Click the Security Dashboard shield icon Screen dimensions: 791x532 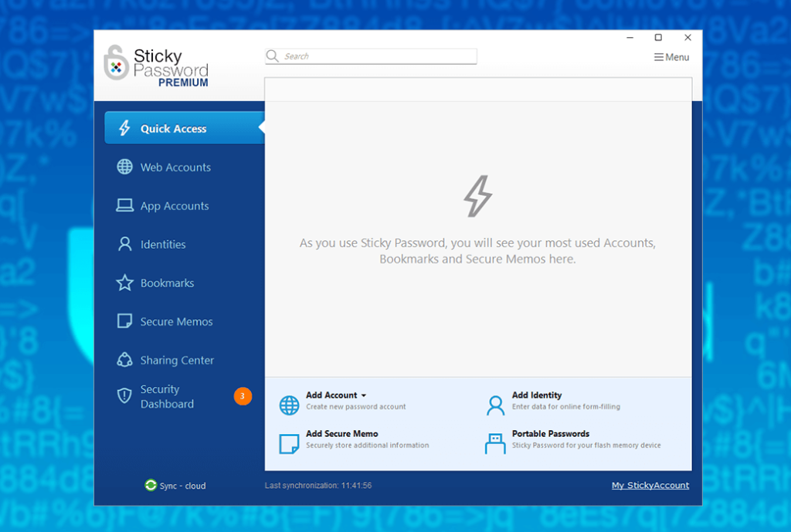pos(124,396)
